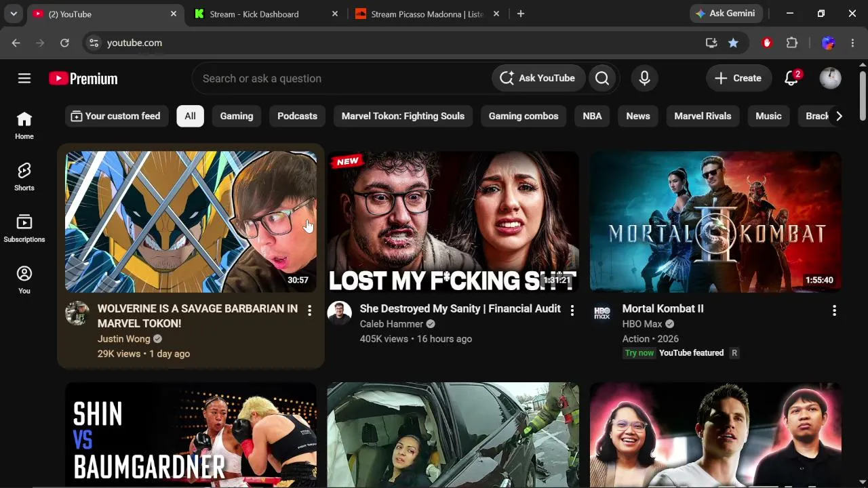Viewport: 868px width, 488px height.
Task: Close the Kick Dashboard tab
Action: pyautogui.click(x=334, y=14)
